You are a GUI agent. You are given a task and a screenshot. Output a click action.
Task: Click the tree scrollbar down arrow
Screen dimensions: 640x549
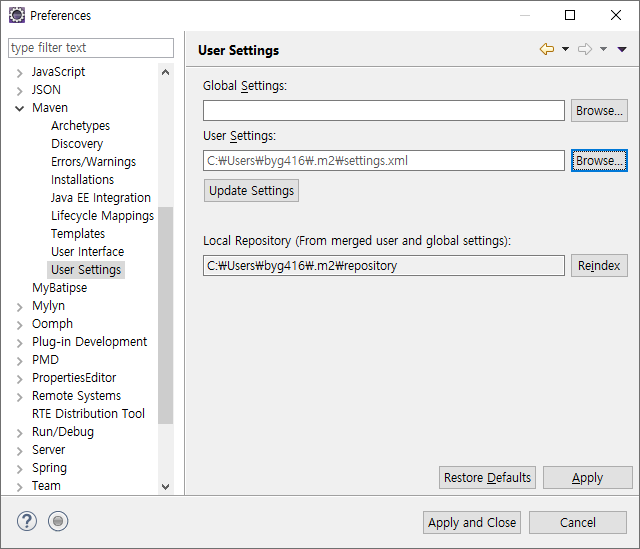tap(165, 487)
